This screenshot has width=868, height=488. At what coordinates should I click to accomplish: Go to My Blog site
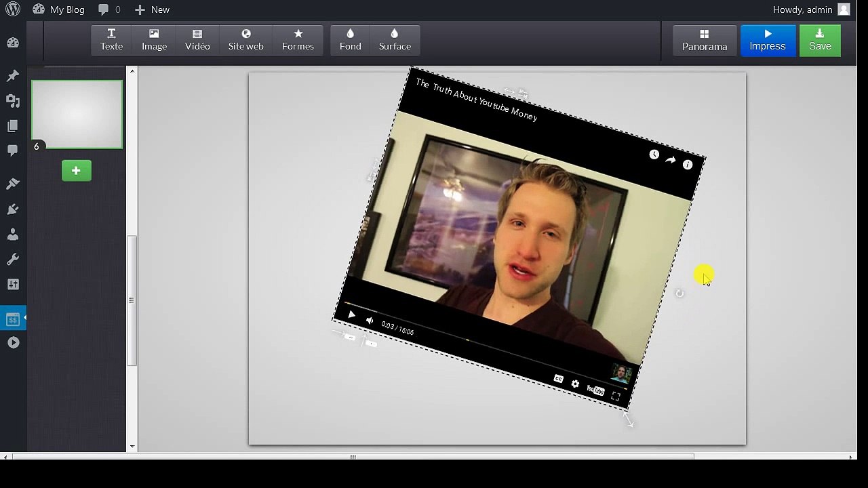[59, 9]
